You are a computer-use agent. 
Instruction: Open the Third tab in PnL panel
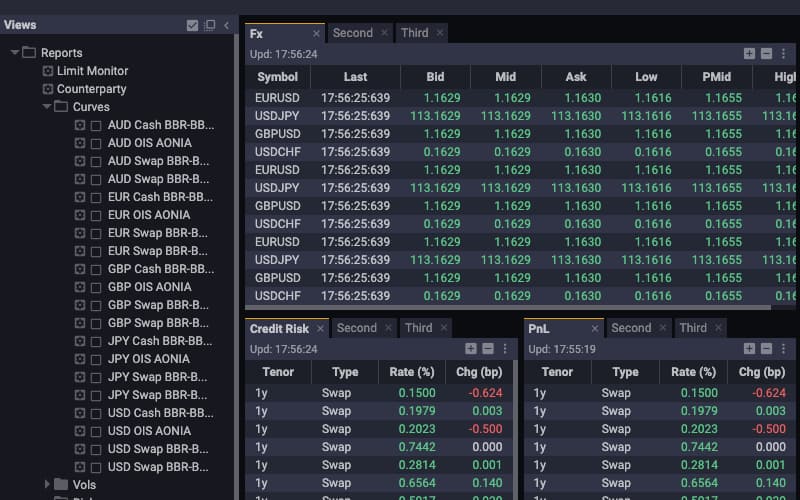(x=692, y=328)
